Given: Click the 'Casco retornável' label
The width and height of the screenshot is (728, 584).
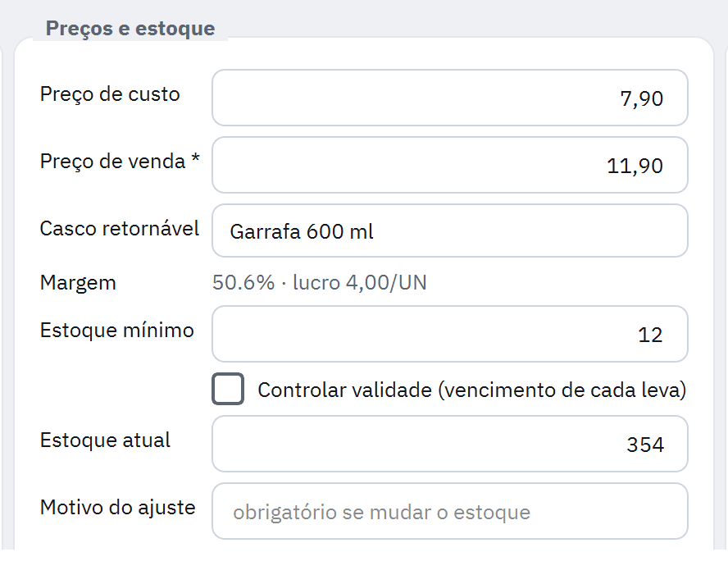Looking at the screenshot, I should click(x=120, y=229).
